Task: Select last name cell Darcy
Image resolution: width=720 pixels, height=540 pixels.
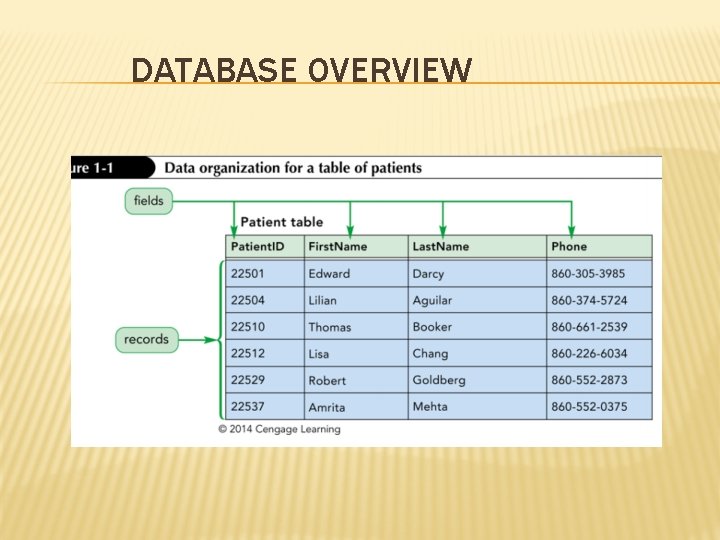Action: pyautogui.click(x=478, y=274)
